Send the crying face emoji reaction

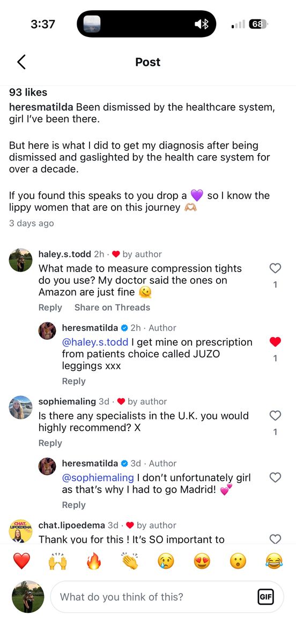166,561
